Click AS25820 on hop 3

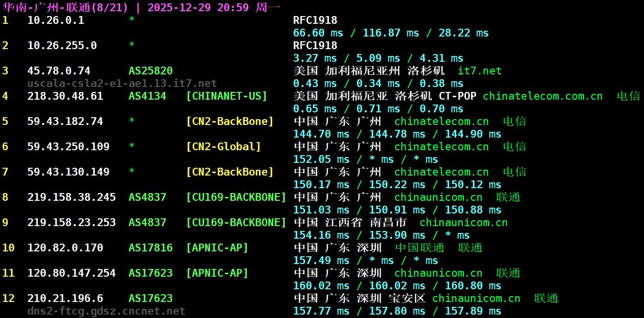(x=150, y=71)
